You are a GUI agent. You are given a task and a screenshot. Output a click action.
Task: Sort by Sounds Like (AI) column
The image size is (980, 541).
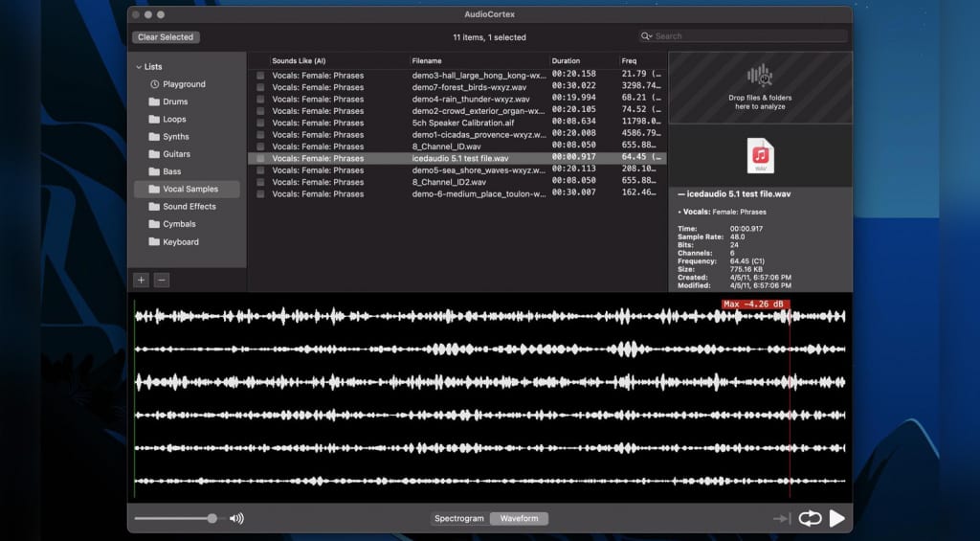299,60
